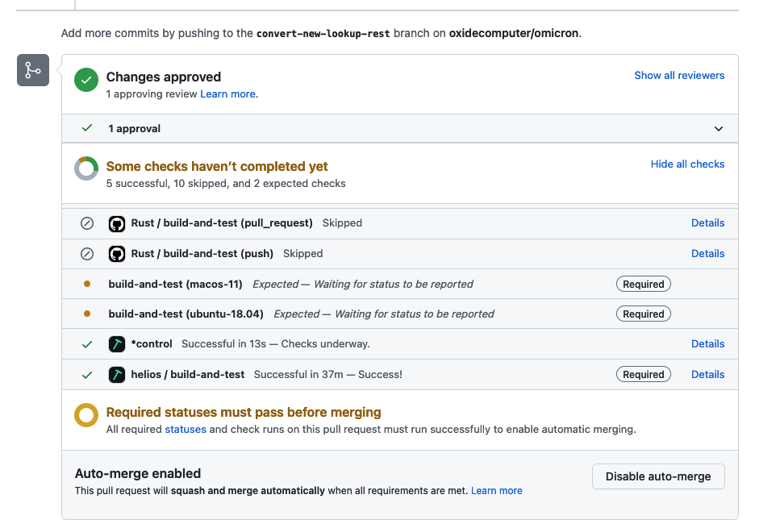Expand the 1 approval chevron

[719, 129]
